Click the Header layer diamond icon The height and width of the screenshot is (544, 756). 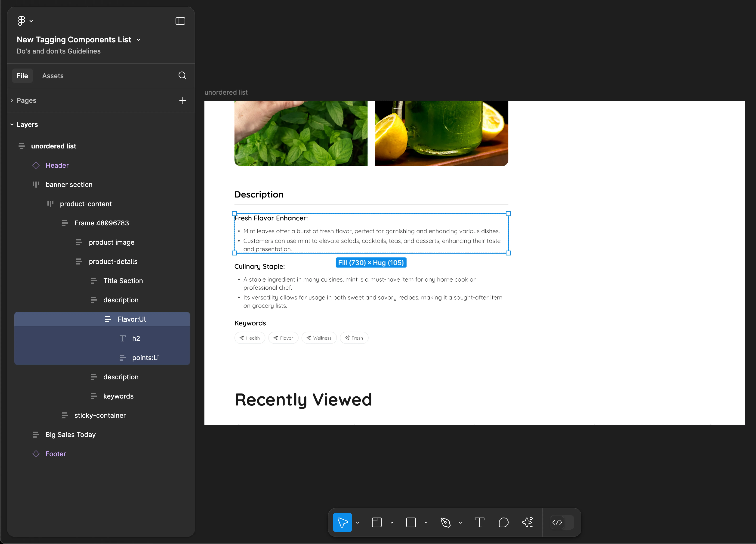tap(36, 165)
